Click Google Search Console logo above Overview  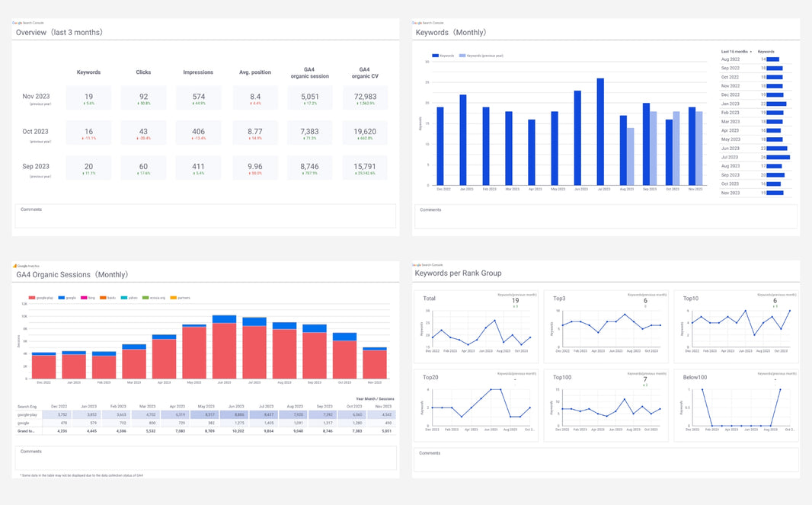pos(27,24)
